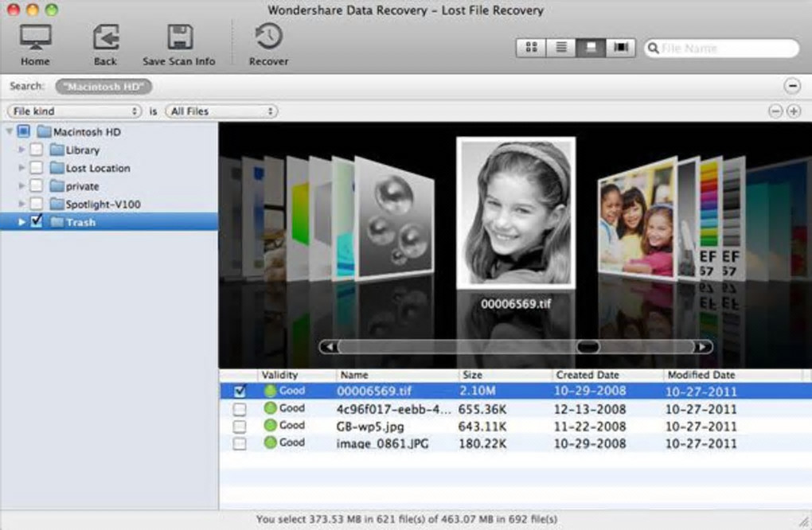The width and height of the screenshot is (812, 530).
Task: Check the Lost Location checkbox
Action: click(37, 168)
